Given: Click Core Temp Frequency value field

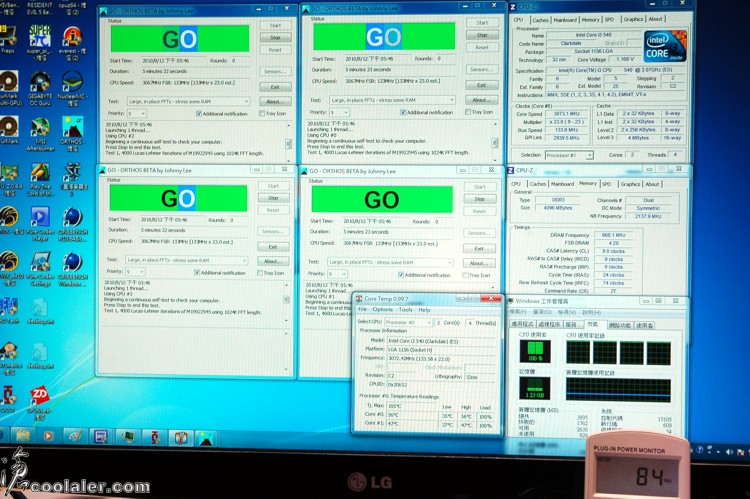Looking at the screenshot, I should [x=441, y=358].
